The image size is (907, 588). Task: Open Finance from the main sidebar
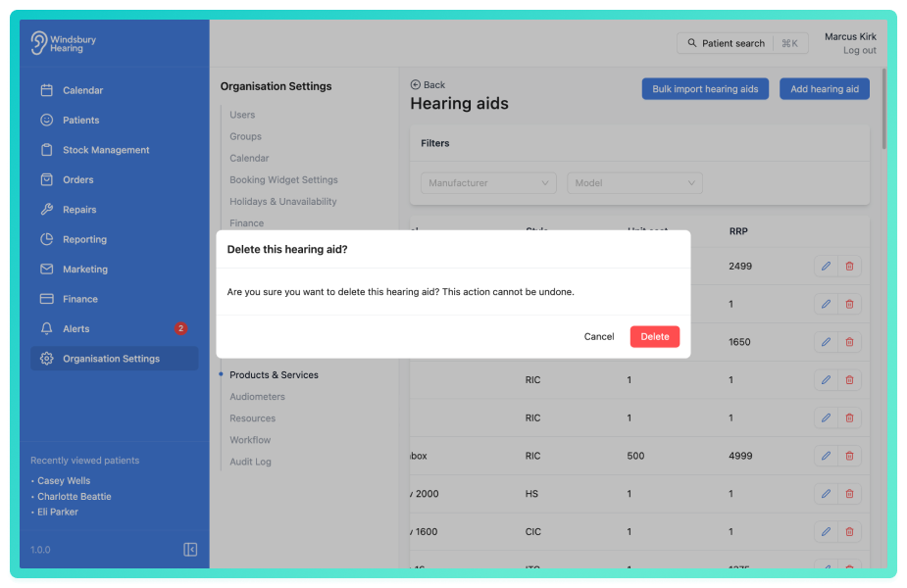pos(114,299)
